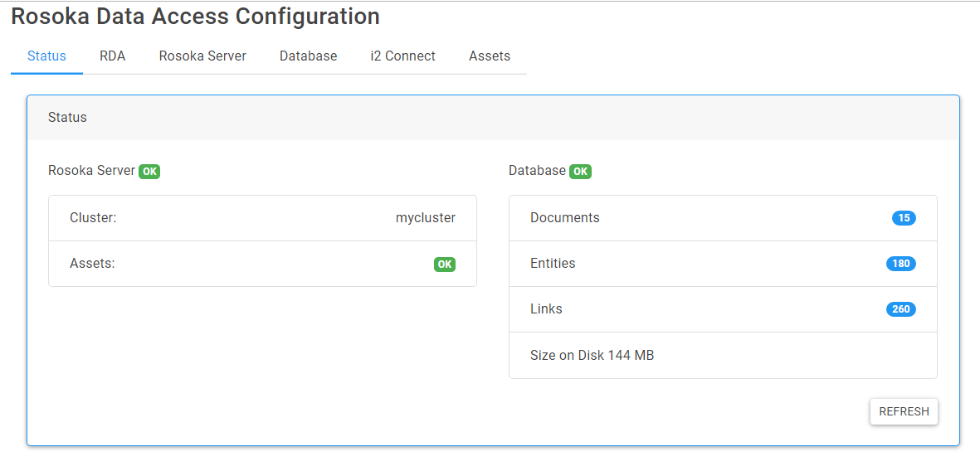Viewport: 980px width, 471px height.
Task: Click the Links row label
Action: tap(546, 309)
